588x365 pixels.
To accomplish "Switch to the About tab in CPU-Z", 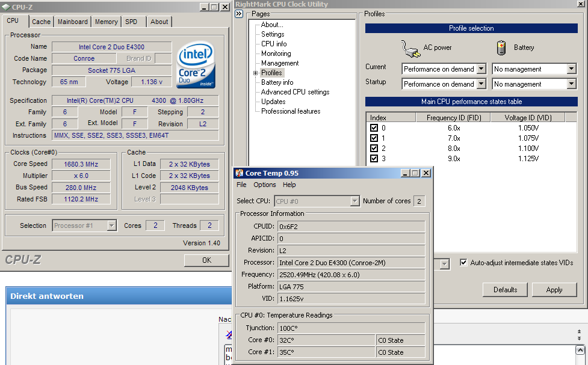I will 159,22.
